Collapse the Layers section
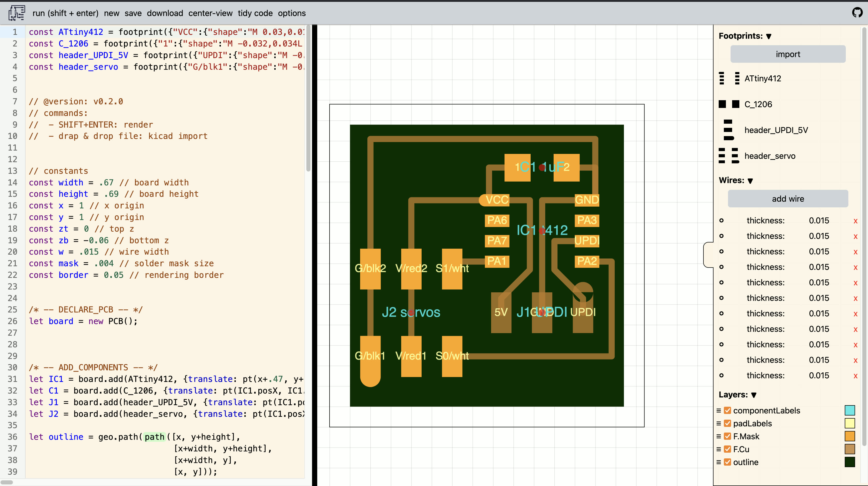Image resolution: width=868 pixels, height=486 pixels. [754, 395]
